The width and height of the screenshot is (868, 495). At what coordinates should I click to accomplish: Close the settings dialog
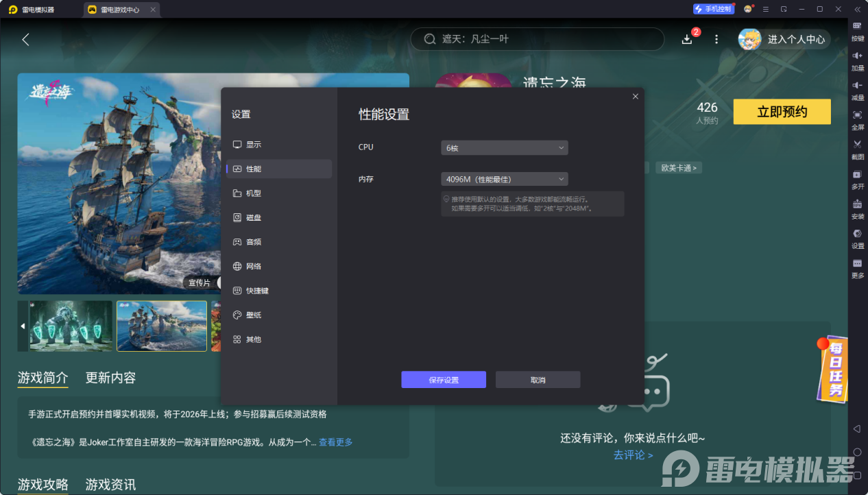(x=635, y=97)
